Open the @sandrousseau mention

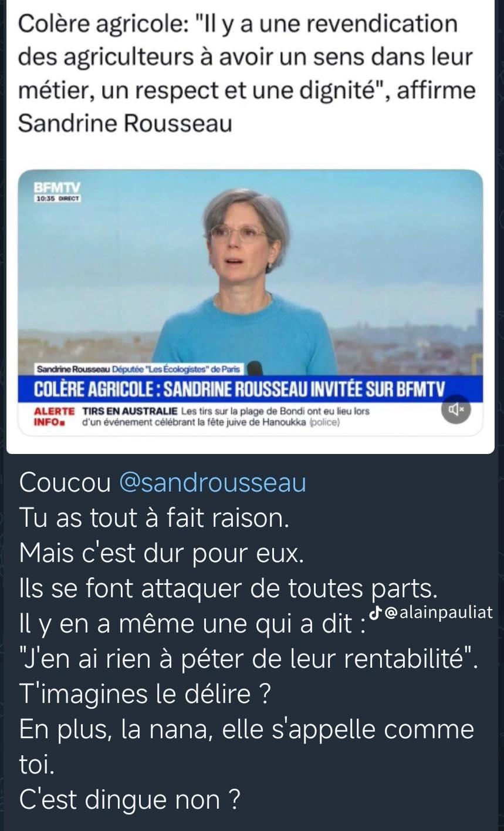coord(212,483)
